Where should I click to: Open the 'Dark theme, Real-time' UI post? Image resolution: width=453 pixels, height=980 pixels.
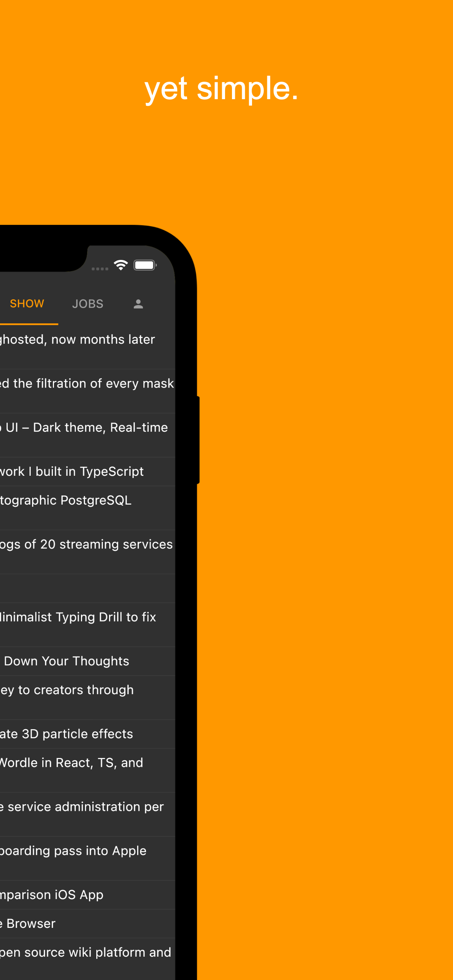[84, 428]
